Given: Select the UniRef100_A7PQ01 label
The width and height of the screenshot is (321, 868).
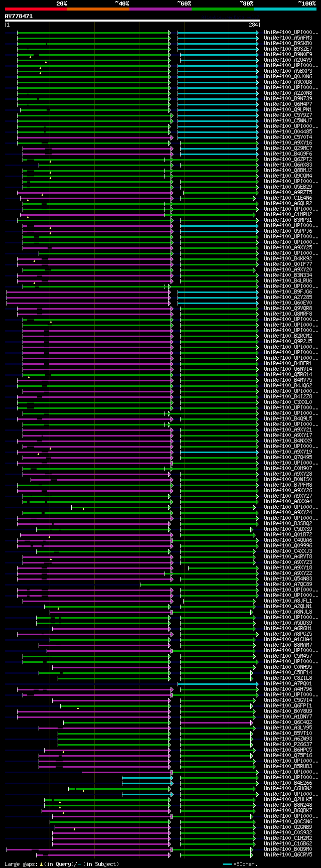Looking at the screenshot, I should pos(288,683).
